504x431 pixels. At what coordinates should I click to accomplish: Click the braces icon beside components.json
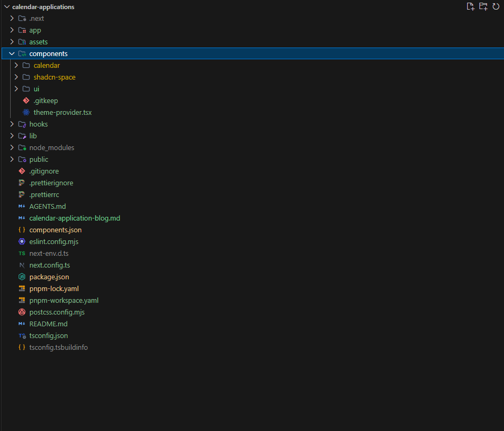click(22, 230)
